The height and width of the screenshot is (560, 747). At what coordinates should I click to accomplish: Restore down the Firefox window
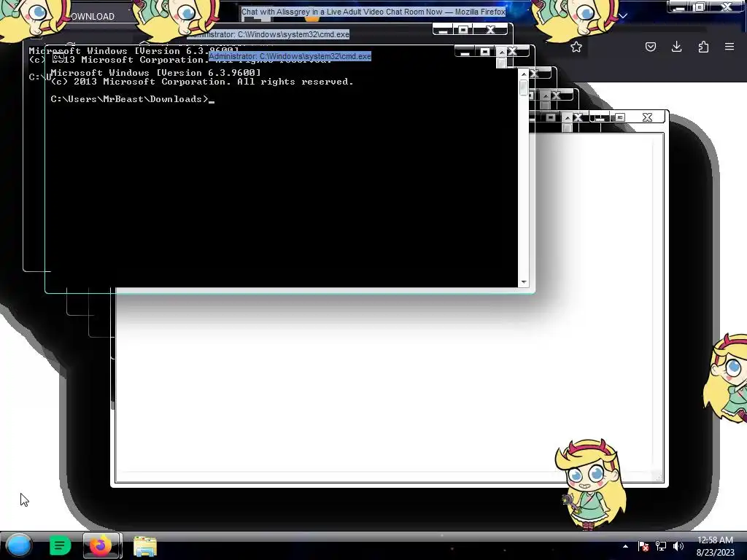click(700, 7)
